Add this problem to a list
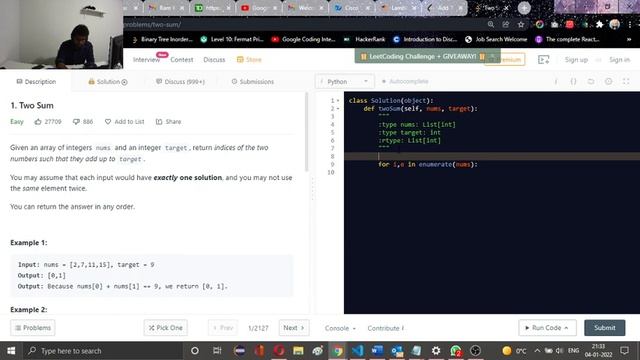This screenshot has width=640, height=360. tap(124, 122)
